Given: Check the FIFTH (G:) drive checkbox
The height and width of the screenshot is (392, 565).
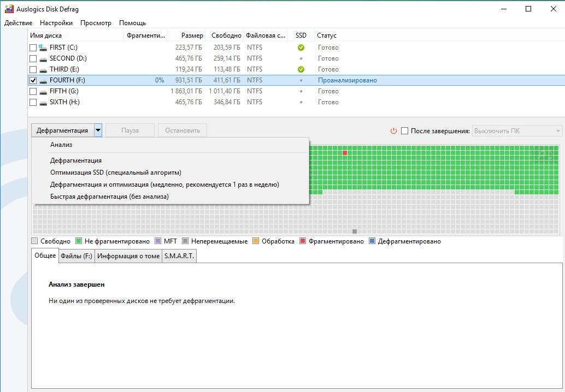Looking at the screenshot, I should (33, 91).
